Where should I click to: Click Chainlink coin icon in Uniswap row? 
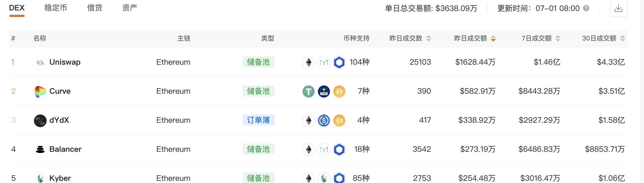339,62
